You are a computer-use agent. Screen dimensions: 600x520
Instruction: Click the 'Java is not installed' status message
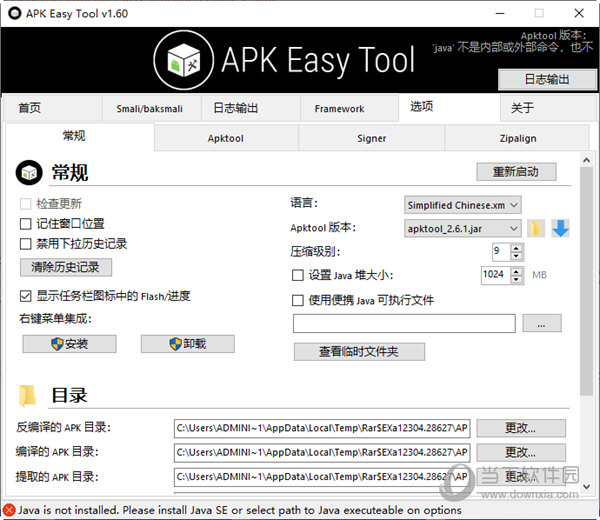(240, 510)
